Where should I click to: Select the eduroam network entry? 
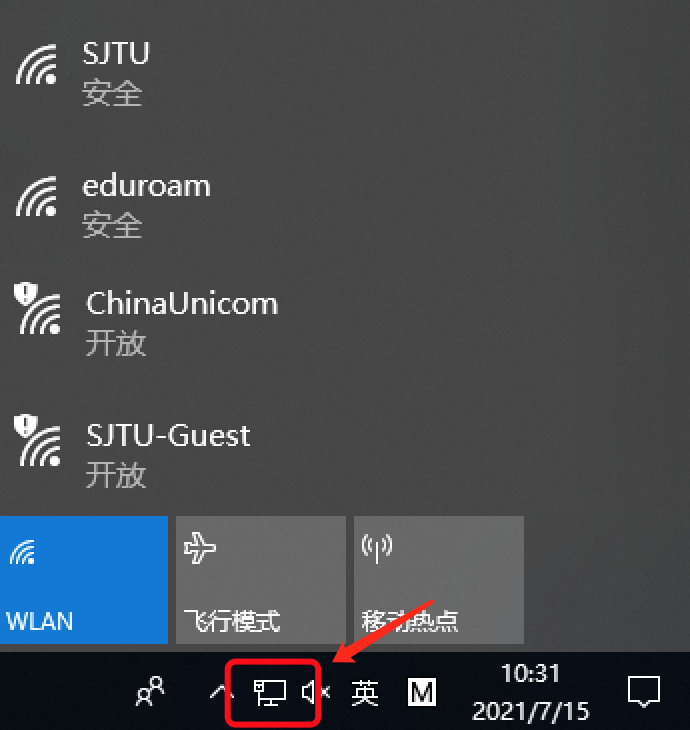pyautogui.click(x=345, y=205)
